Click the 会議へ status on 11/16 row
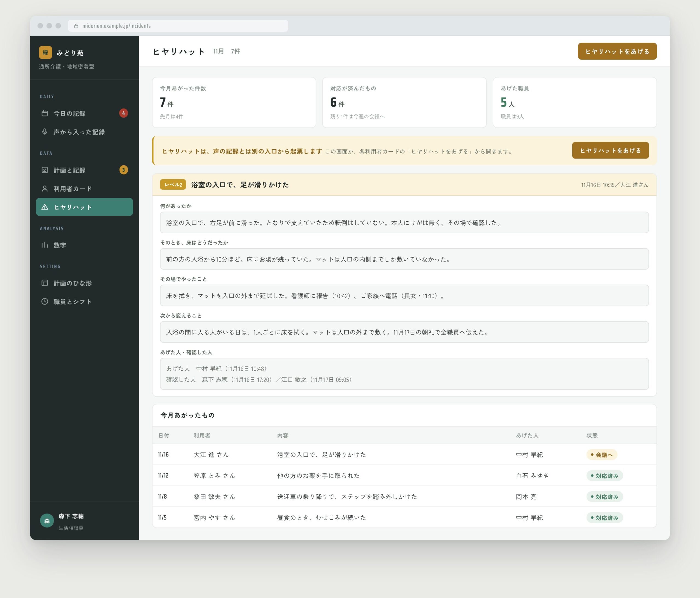This screenshot has height=598, width=700. pos(602,455)
